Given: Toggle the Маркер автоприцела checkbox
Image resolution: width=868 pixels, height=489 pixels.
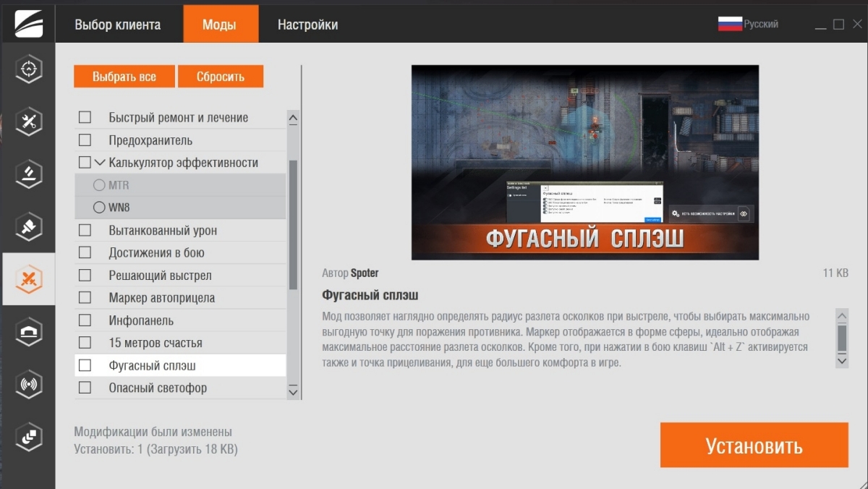Looking at the screenshot, I should (85, 297).
